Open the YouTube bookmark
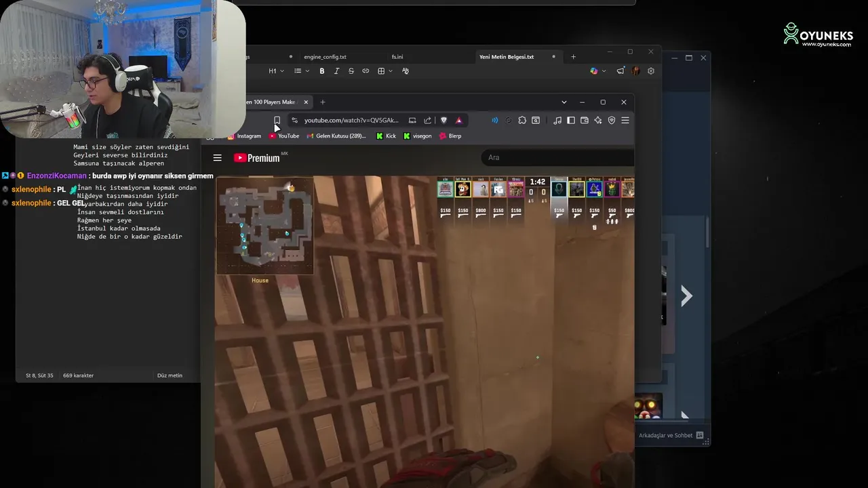868x488 pixels. 284,136
